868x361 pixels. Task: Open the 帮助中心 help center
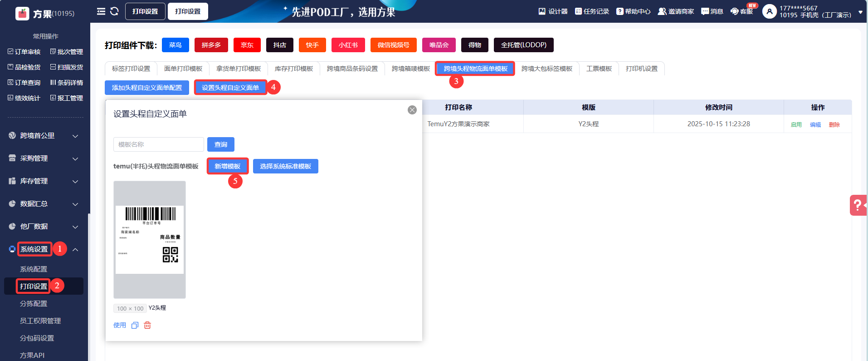click(633, 11)
